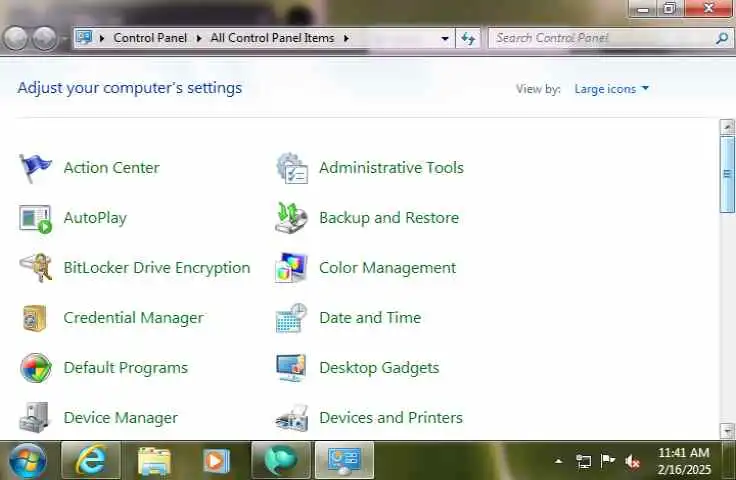Image resolution: width=736 pixels, height=480 pixels.
Task: Select All Control Panel Items breadcrumb
Action: [x=272, y=38]
